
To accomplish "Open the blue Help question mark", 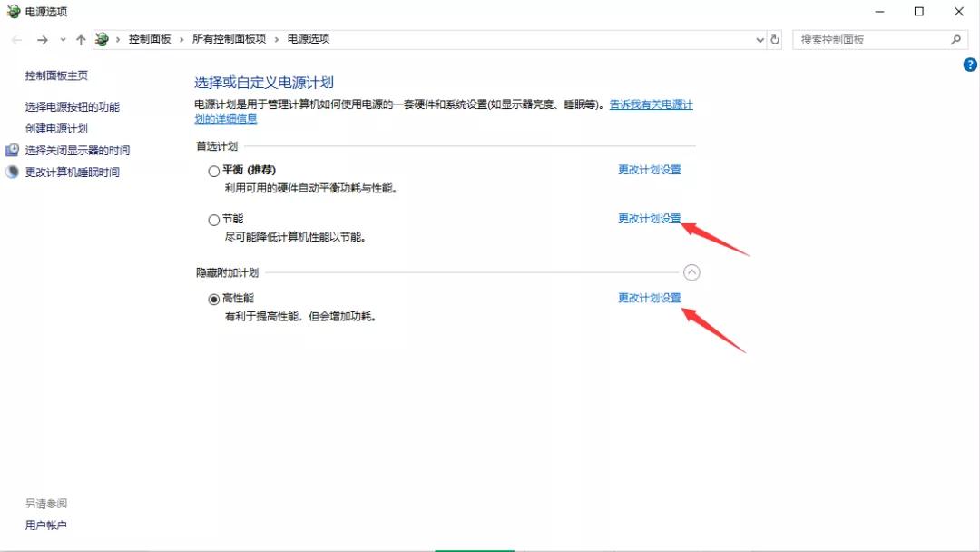I will [969, 64].
